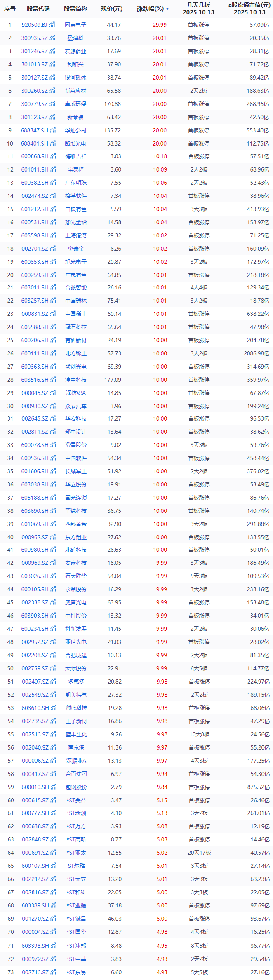Select the 几天几板 column header
Screen dimensions: 273x980
point(199,9)
